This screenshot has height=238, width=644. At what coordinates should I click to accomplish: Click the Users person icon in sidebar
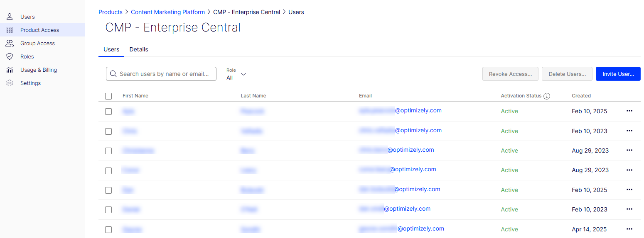(10, 17)
